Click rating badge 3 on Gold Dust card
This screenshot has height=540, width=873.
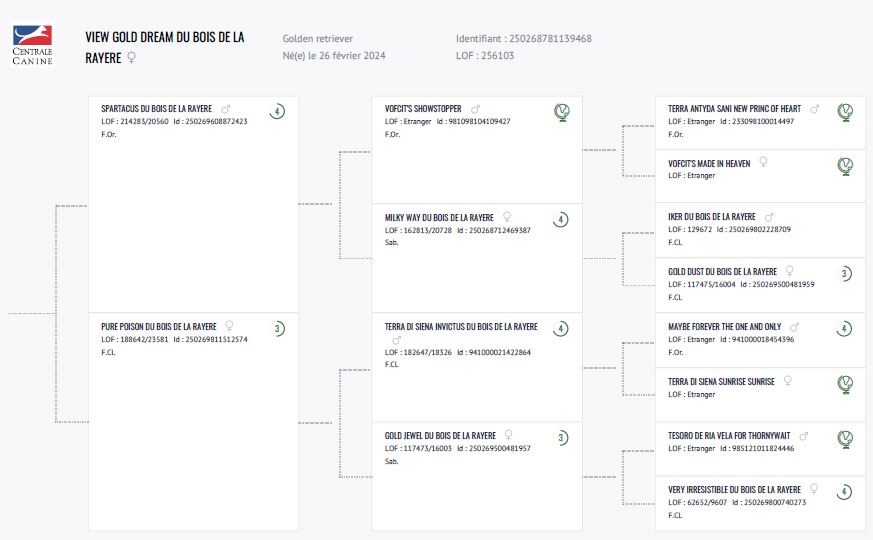click(x=845, y=274)
